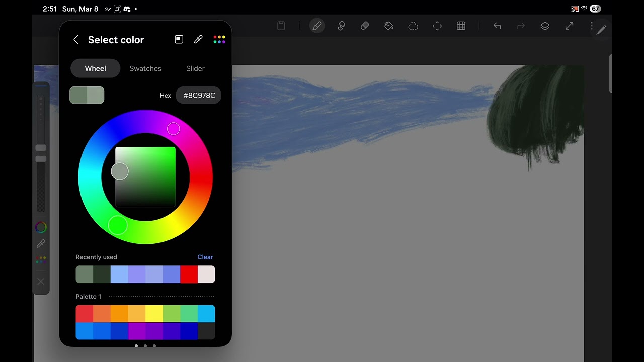Undo the last stroke

coord(497,26)
